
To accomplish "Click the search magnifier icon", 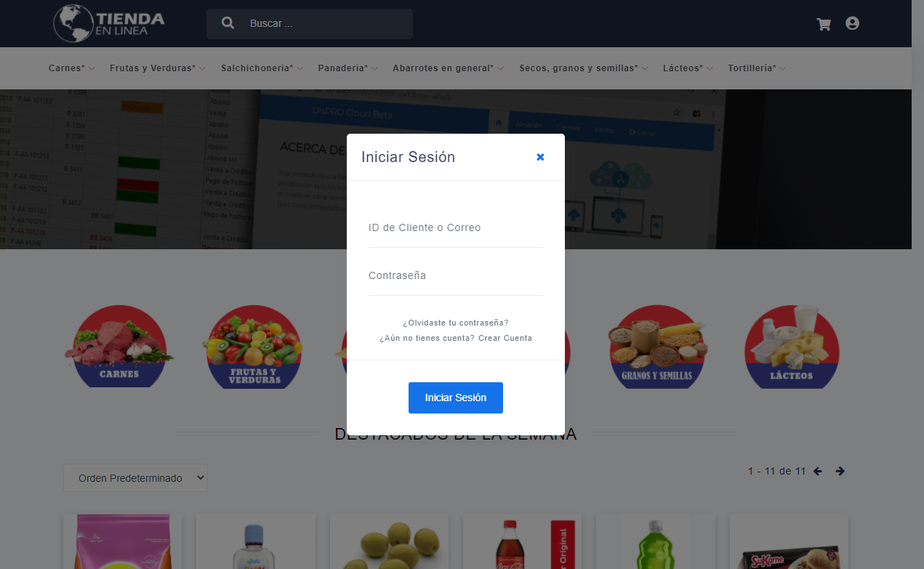I will (228, 23).
